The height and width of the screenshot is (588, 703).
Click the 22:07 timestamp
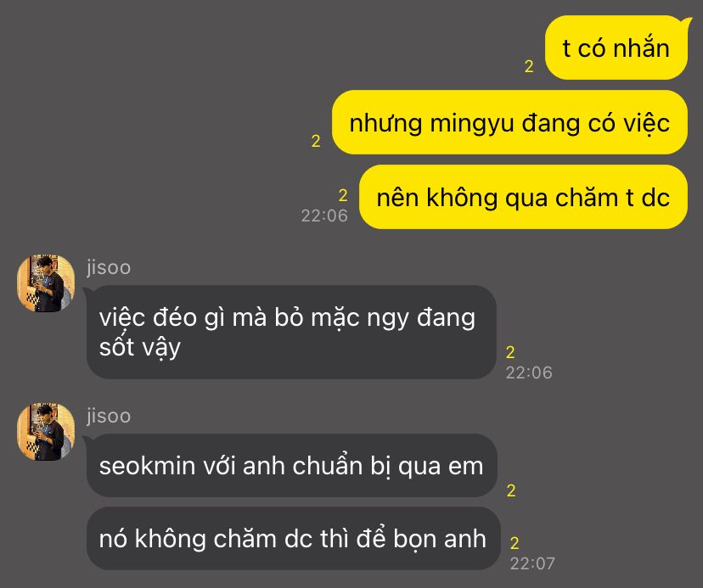532,563
